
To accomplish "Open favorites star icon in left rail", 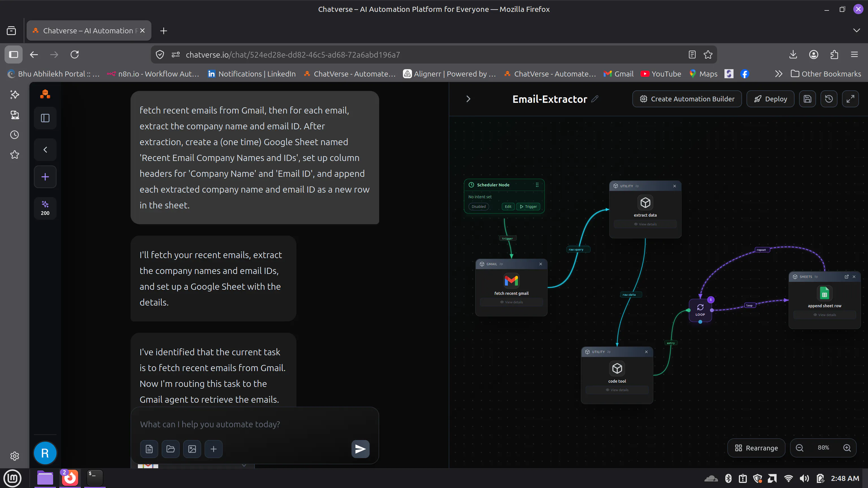I will click(x=14, y=154).
